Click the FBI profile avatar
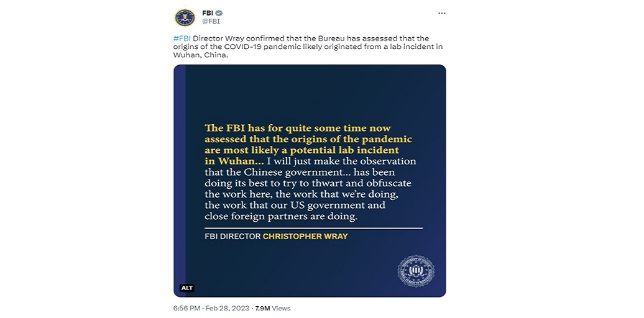The width and height of the screenshot is (644, 318). click(184, 17)
